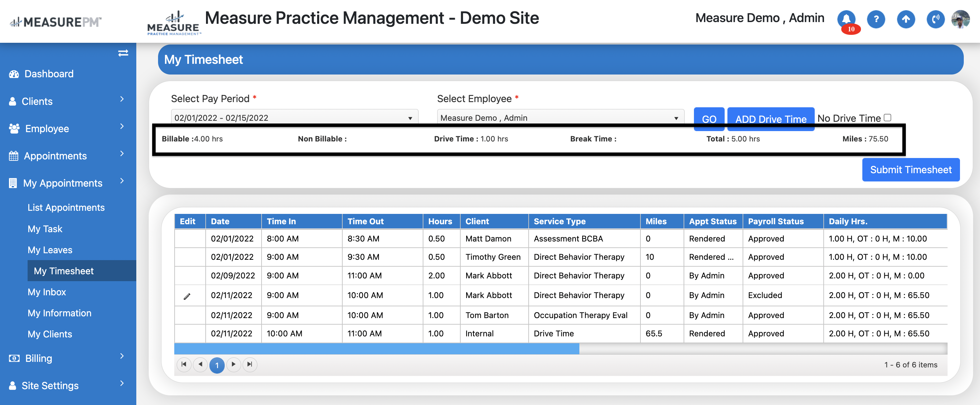Click the help question mark icon
980x405 pixels.
click(876, 19)
